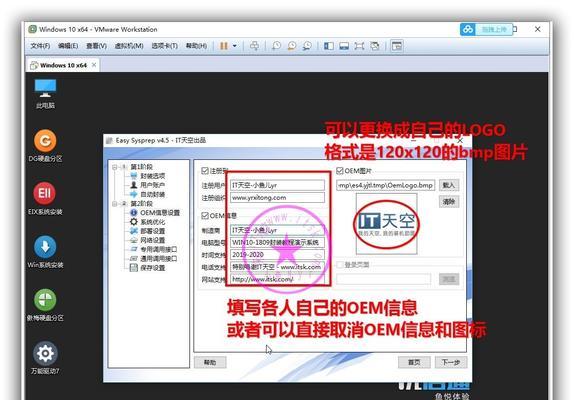The height and width of the screenshot is (400, 574).
Task: Click the thumbnail bar view icon
Action: [x=344, y=46]
